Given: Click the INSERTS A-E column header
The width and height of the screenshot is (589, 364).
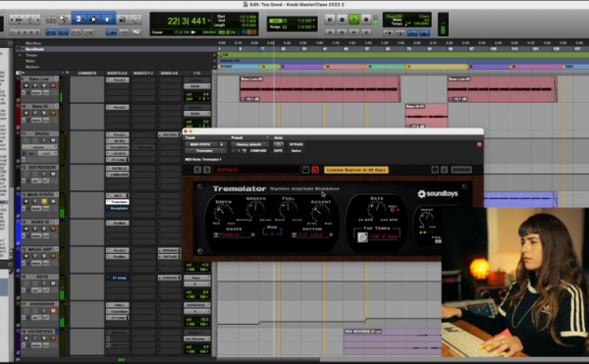Looking at the screenshot, I should [x=117, y=74].
